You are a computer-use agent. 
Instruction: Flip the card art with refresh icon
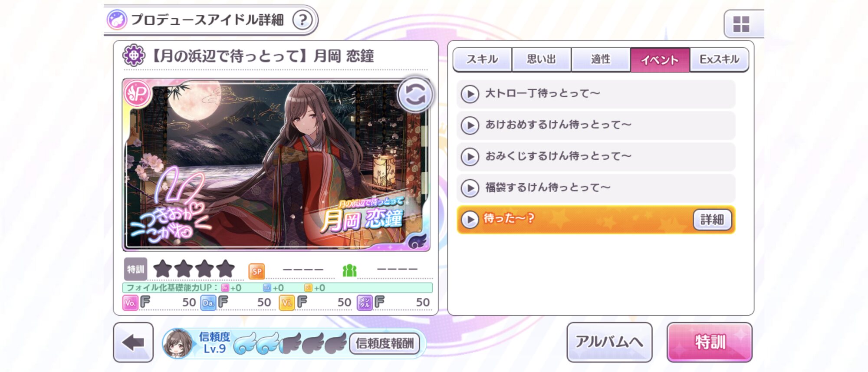415,95
